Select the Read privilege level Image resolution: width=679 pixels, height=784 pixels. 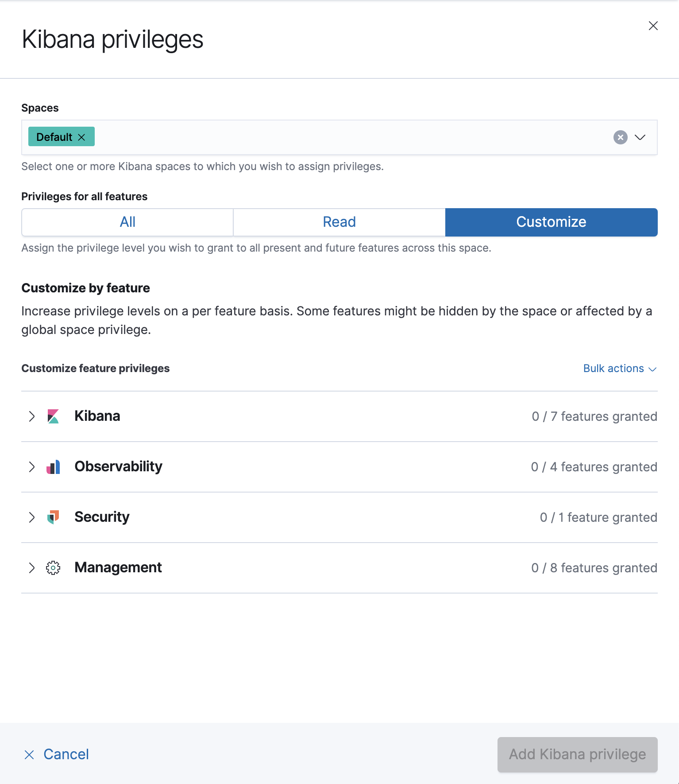339,222
